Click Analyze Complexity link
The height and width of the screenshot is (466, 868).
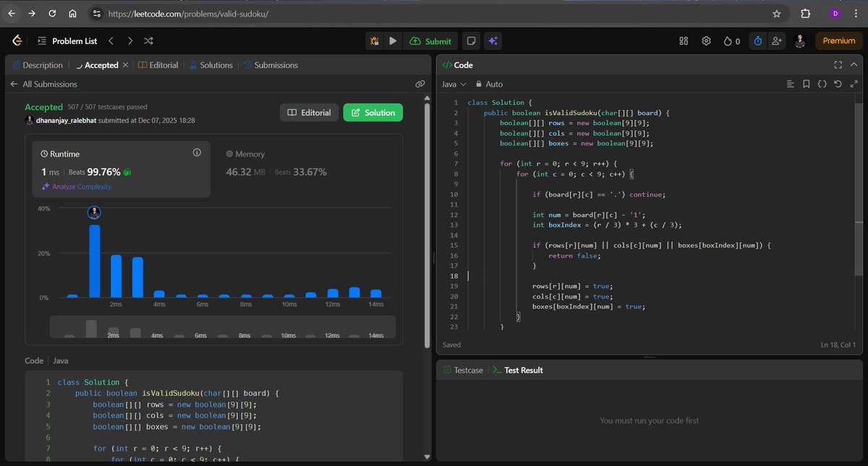[x=77, y=187]
